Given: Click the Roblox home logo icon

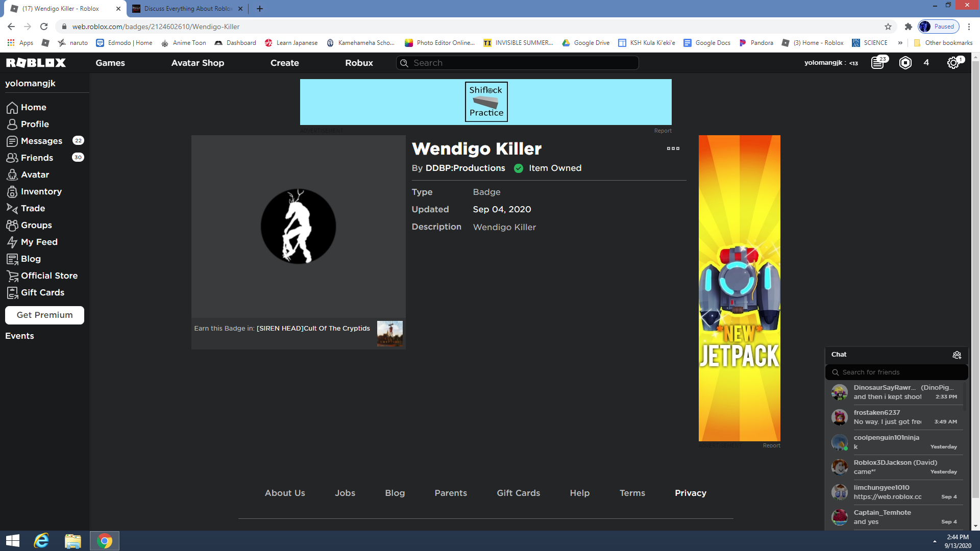Looking at the screenshot, I should pyautogui.click(x=36, y=63).
